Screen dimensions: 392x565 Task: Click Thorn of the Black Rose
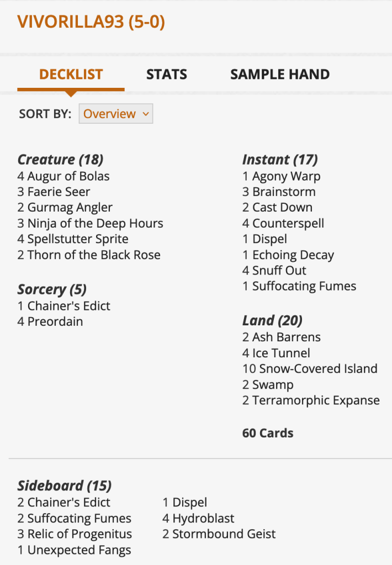tap(94, 255)
